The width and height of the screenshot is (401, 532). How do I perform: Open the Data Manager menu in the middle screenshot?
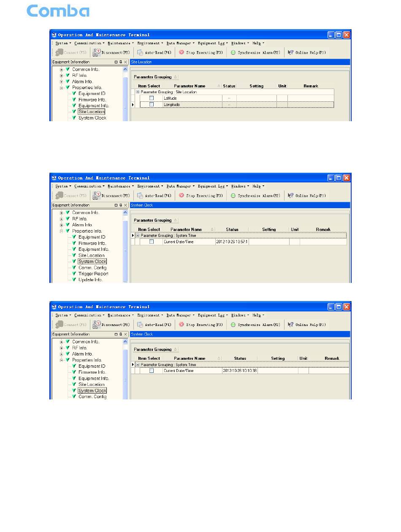click(180, 186)
